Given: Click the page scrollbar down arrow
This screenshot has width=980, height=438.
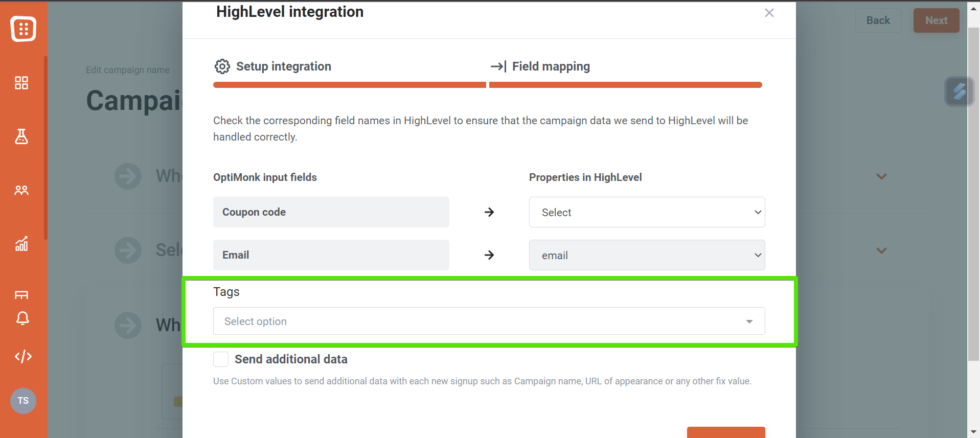Looking at the screenshot, I should [x=974, y=432].
